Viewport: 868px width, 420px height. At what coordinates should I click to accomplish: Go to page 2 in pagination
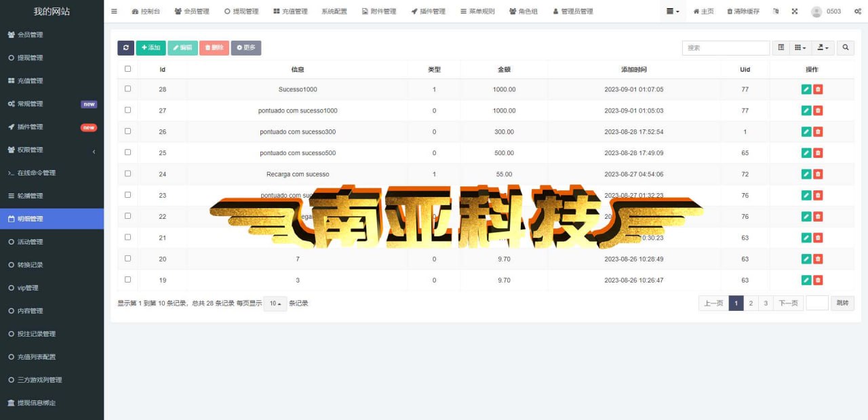pos(751,303)
